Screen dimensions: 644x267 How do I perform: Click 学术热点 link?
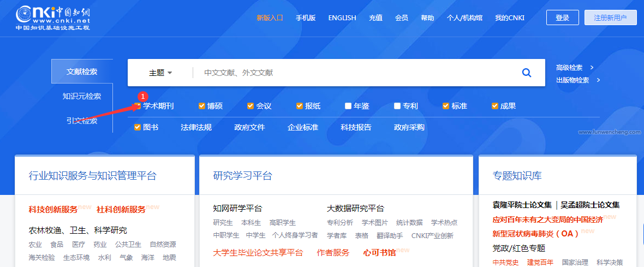(x=444, y=223)
